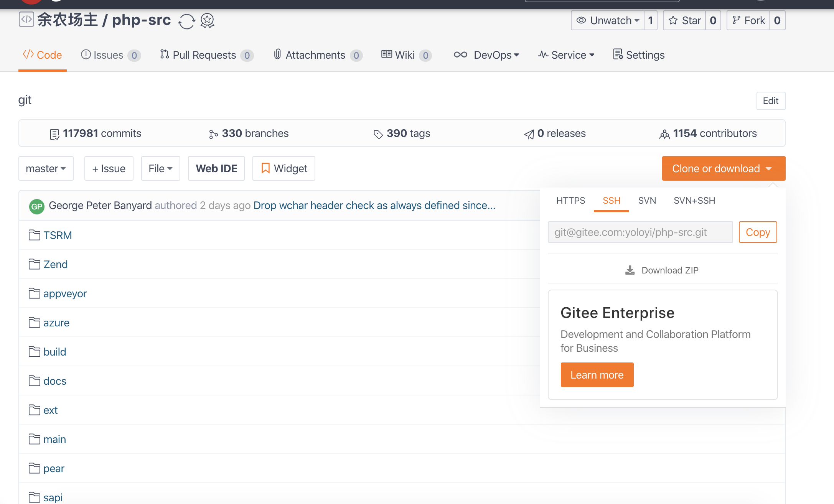Click the git@gitee.com clone URL field

640,232
